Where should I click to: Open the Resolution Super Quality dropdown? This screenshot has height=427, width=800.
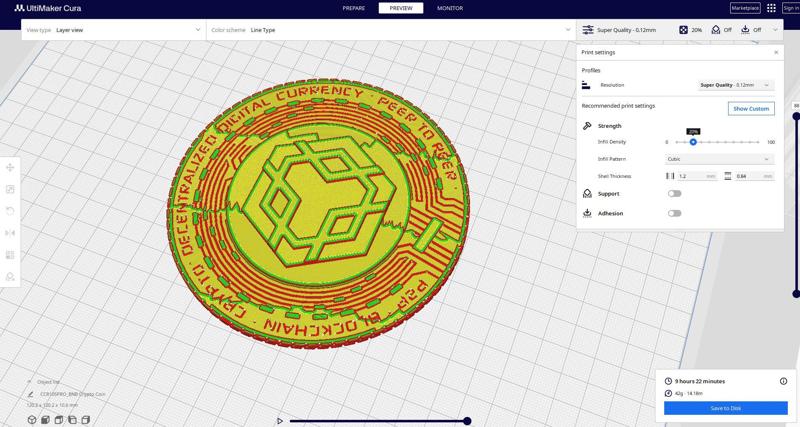point(735,85)
